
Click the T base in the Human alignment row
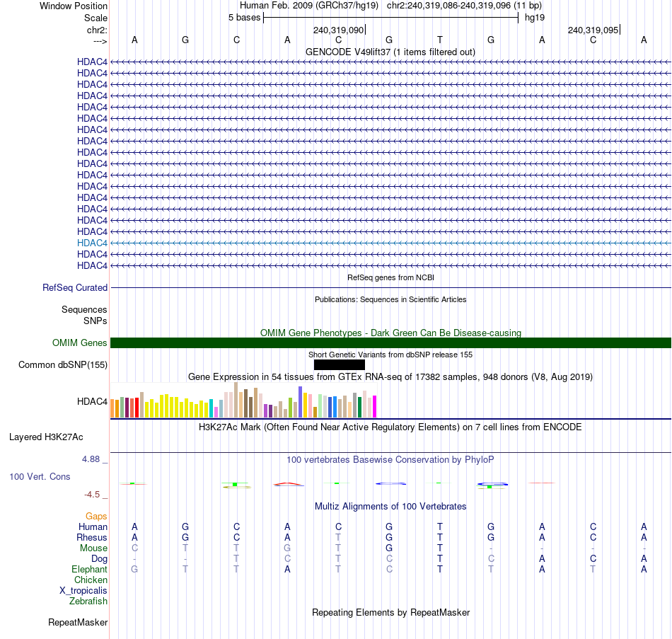tap(440, 527)
